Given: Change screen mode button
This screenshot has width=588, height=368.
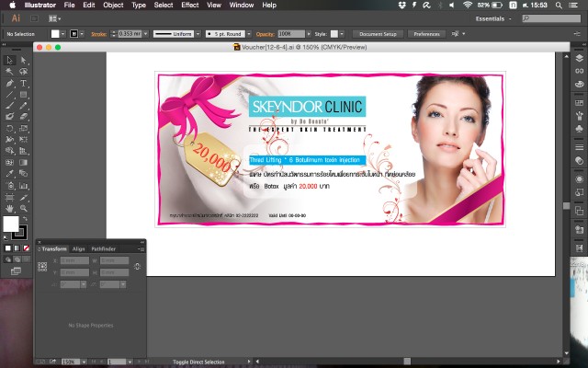Looking at the screenshot, I should coord(16,271).
